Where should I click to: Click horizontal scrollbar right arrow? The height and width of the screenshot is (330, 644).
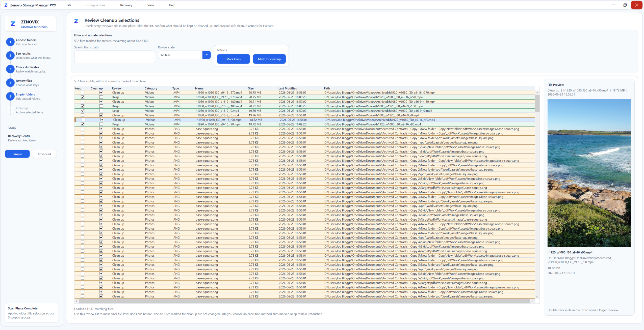pyautogui.click(x=533, y=301)
